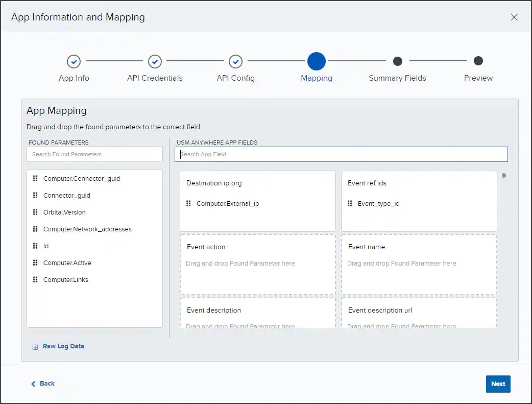This screenshot has height=404, width=532.
Task: Go Back to the previous step
Action: tap(43, 384)
